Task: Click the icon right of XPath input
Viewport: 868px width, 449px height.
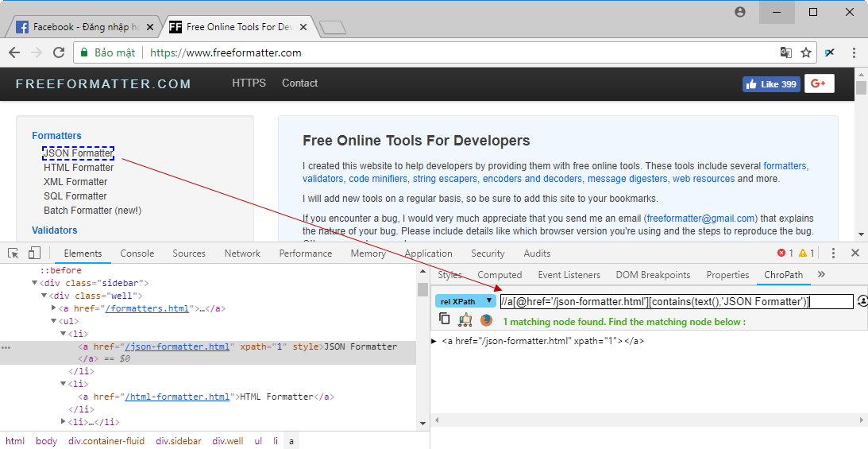Action: (x=862, y=301)
